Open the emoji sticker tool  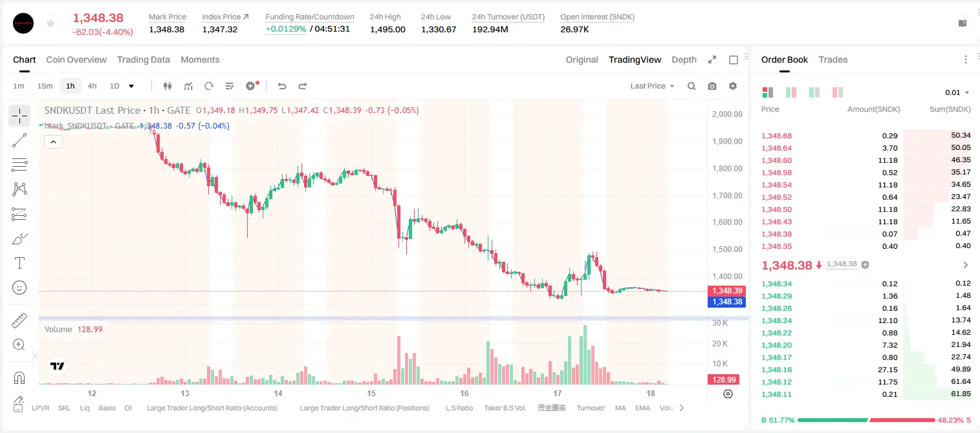(19, 288)
